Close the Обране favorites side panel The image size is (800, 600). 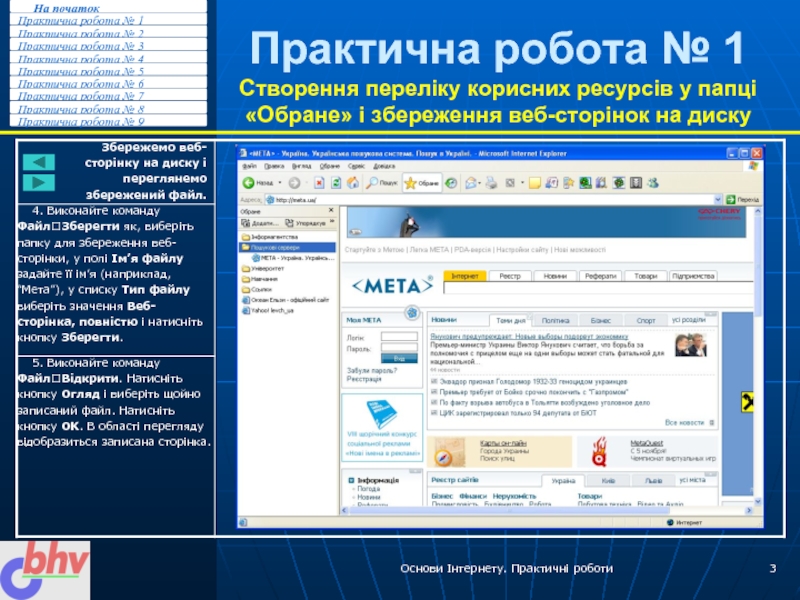point(331,210)
